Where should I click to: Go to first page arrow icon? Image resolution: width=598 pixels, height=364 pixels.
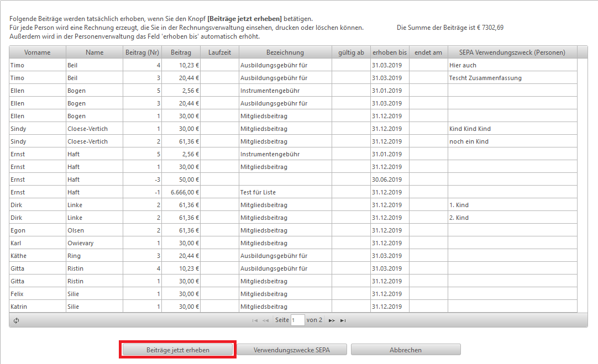tap(255, 320)
